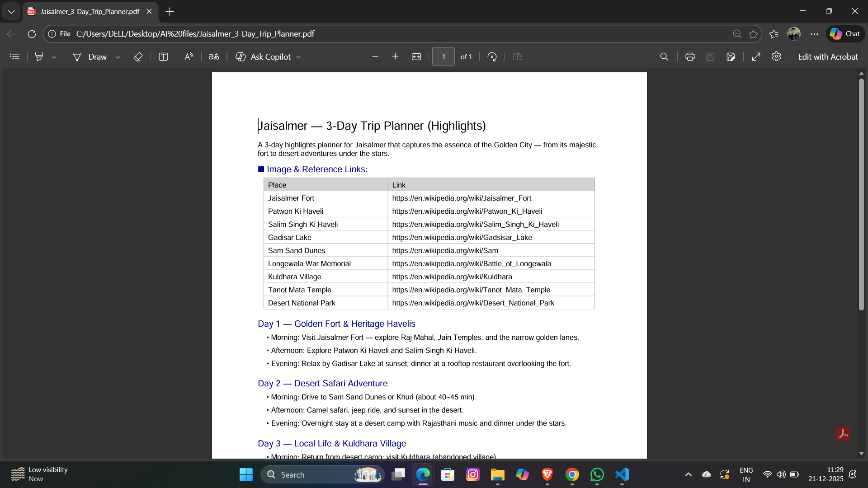Click the Edit with Acrobat button
The height and width of the screenshot is (488, 868).
(x=827, y=56)
